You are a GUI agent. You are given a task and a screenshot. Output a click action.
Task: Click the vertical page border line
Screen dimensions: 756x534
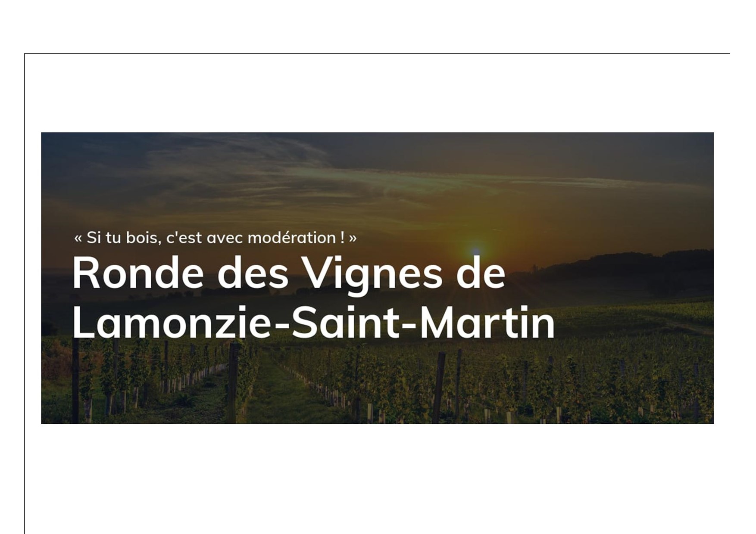click(x=25, y=294)
